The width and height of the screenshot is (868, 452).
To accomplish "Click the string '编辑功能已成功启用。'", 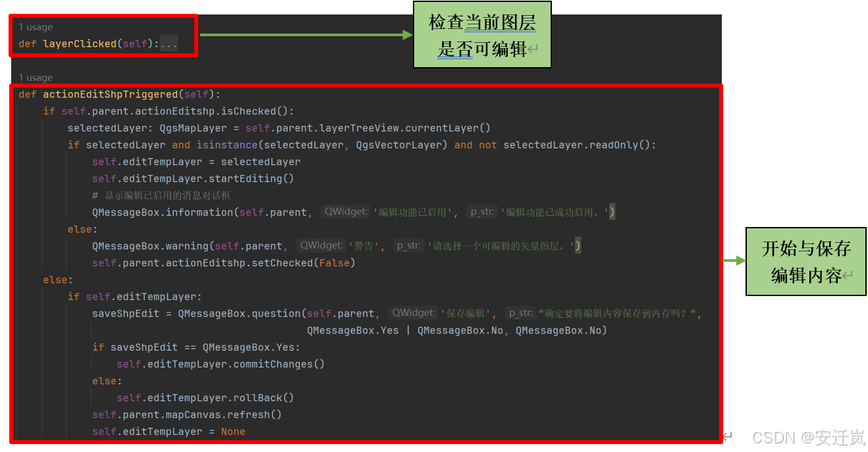I will 555,213.
